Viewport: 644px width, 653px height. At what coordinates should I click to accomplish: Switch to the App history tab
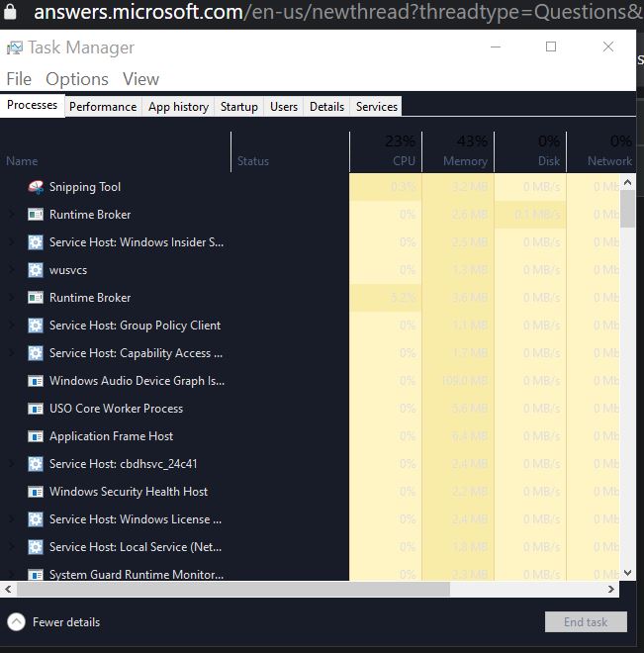(x=178, y=107)
